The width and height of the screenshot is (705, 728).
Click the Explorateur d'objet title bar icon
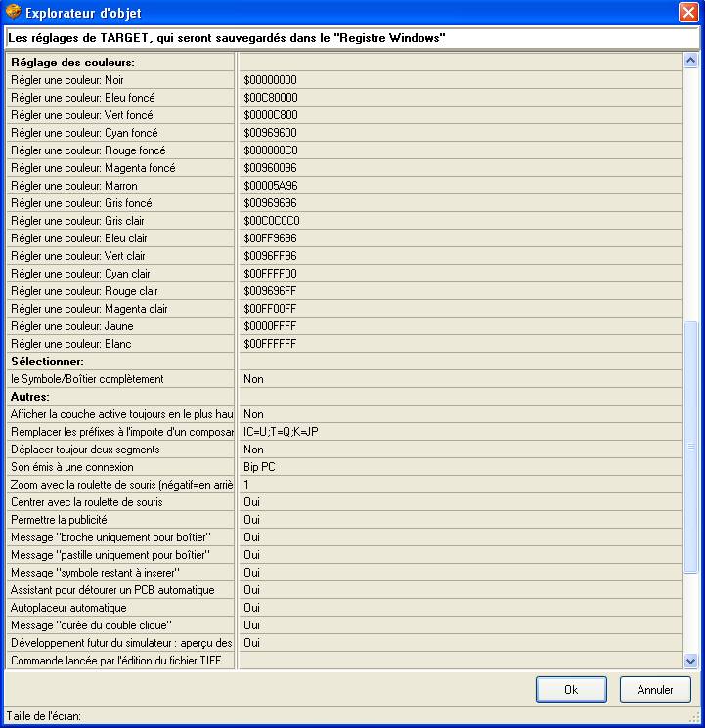click(x=13, y=13)
